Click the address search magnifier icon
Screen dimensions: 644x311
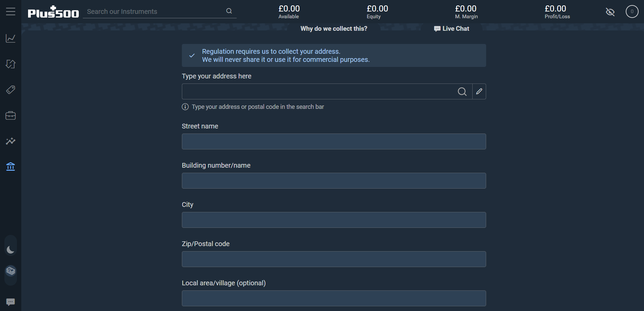tap(462, 92)
